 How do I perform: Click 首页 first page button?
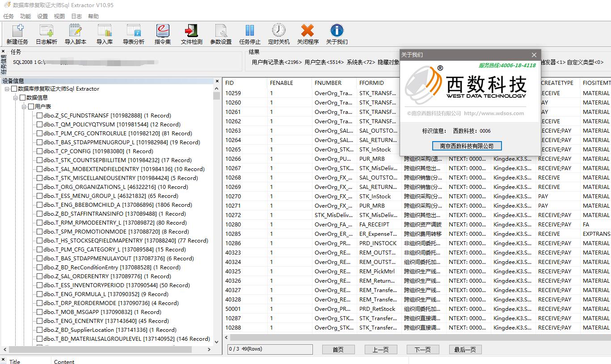[338, 350]
